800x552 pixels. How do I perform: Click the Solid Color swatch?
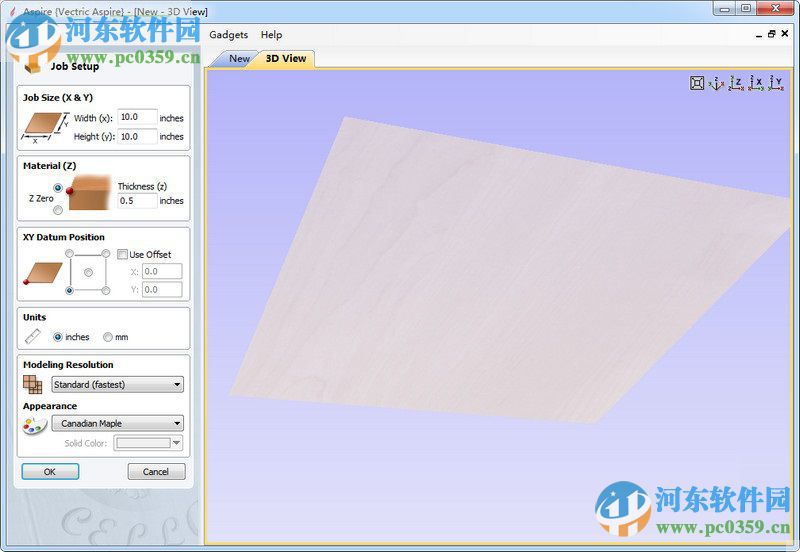[143, 443]
